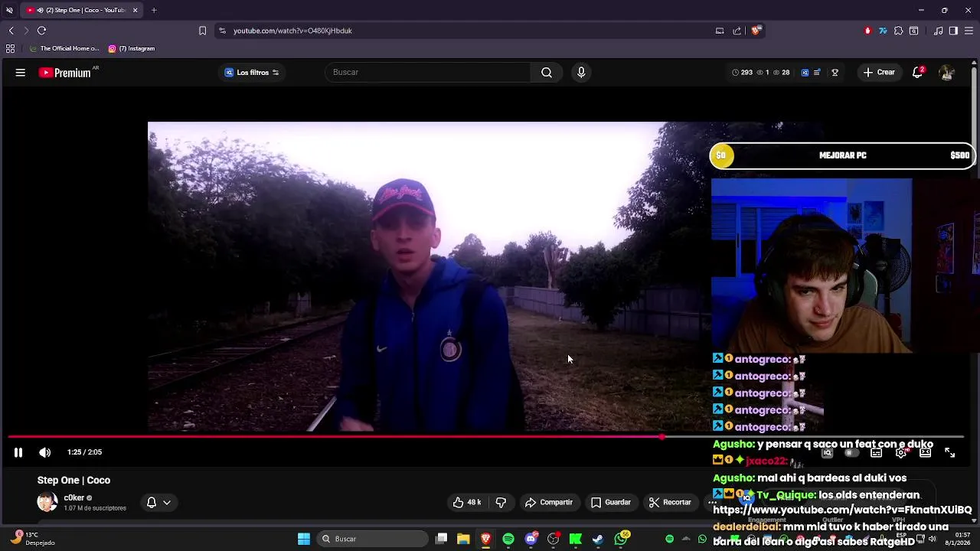Screen dimensions: 980x551
Task: Switch to the Step One | Coco tab
Action: click(80, 10)
